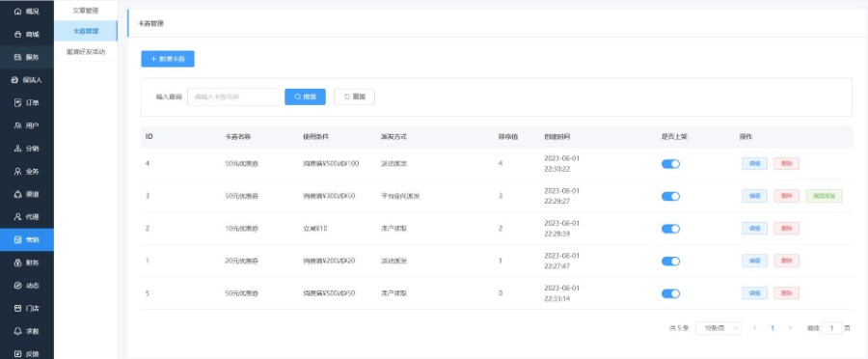
Task: Click the 10元优惠券 coupon name cell
Action: [x=241, y=229]
